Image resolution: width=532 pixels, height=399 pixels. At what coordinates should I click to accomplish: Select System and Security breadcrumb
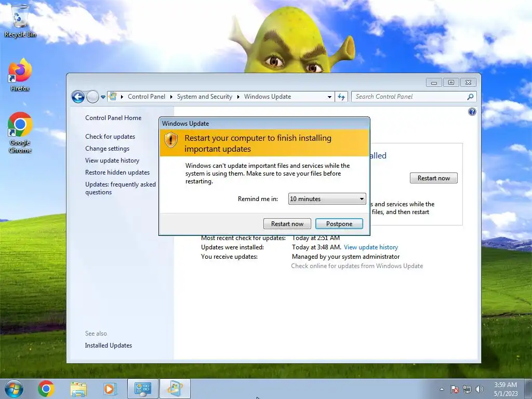(205, 97)
